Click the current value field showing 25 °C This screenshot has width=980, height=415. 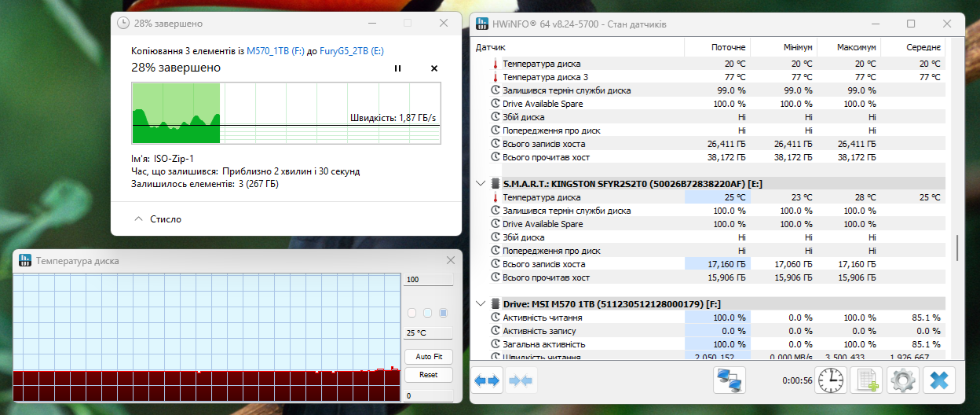click(x=429, y=333)
